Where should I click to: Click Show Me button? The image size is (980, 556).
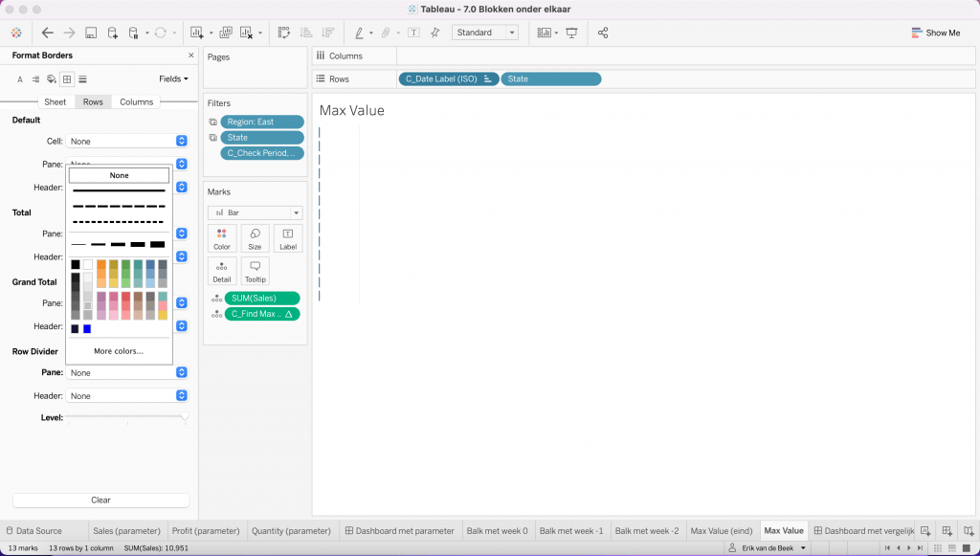935,33
